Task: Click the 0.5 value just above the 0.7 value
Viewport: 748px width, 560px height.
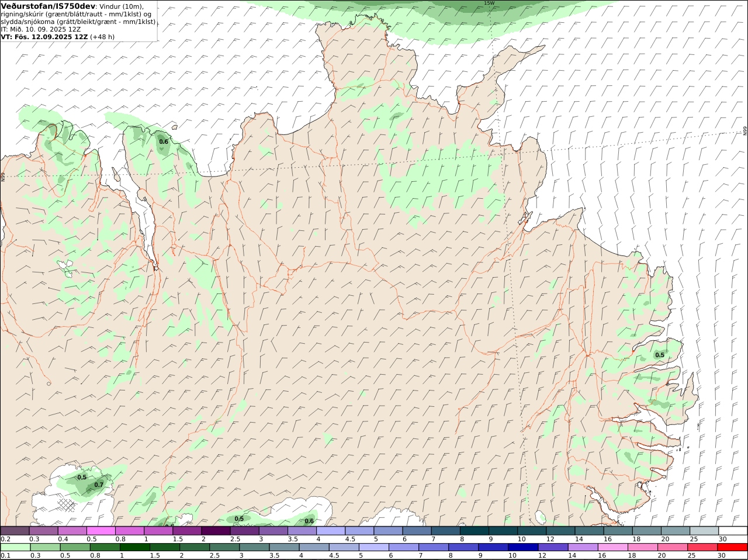Action: click(82, 477)
